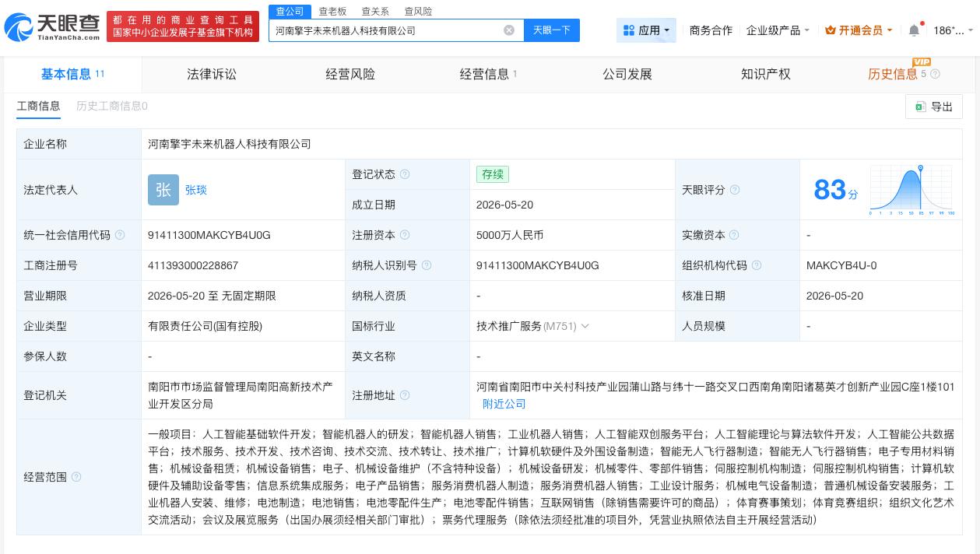Select the 工商信息 sub-tab
Image resolution: width=980 pixels, height=554 pixels.
click(38, 106)
